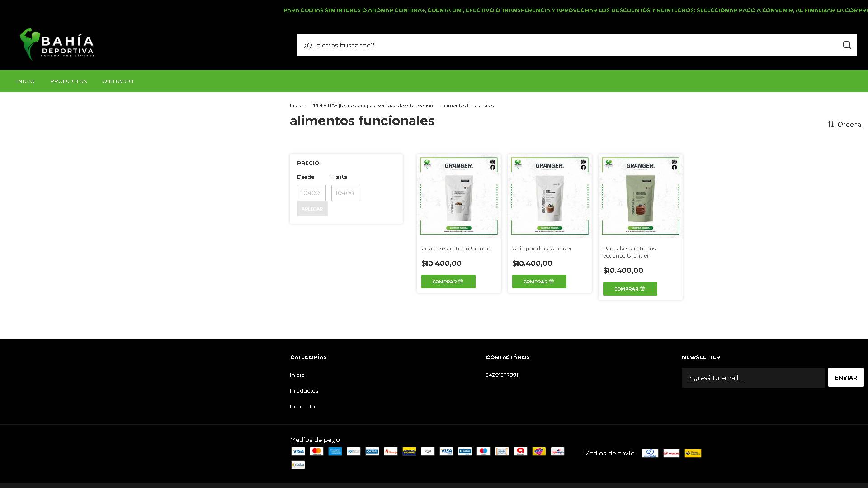Click the $10.400,00 price under Chia pudding
This screenshot has height=488, width=868.
click(x=532, y=263)
